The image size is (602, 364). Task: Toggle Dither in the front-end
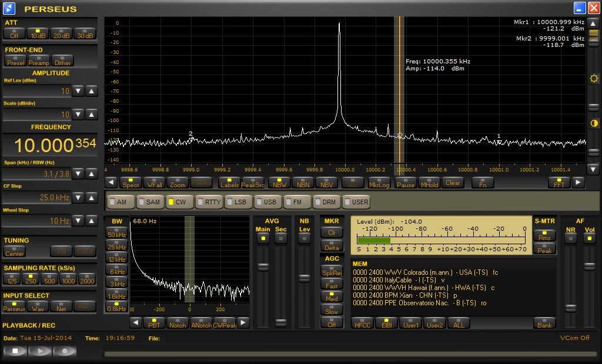[62, 61]
